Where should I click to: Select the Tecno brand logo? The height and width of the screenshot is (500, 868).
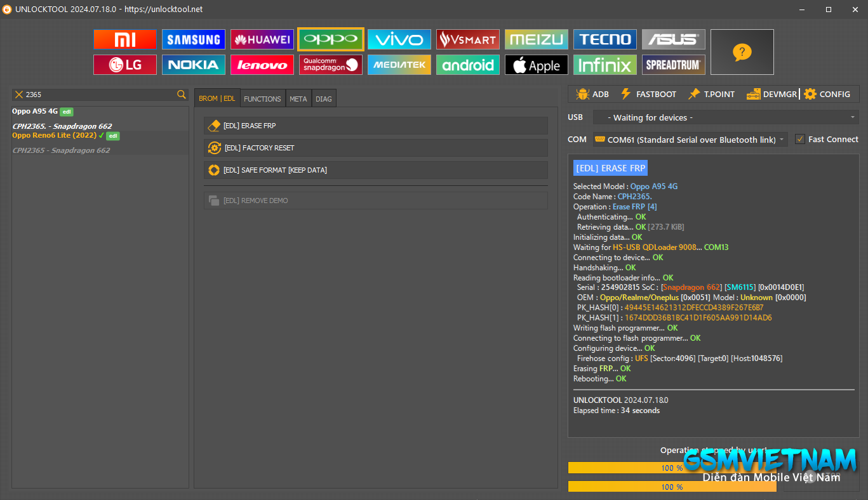click(605, 39)
